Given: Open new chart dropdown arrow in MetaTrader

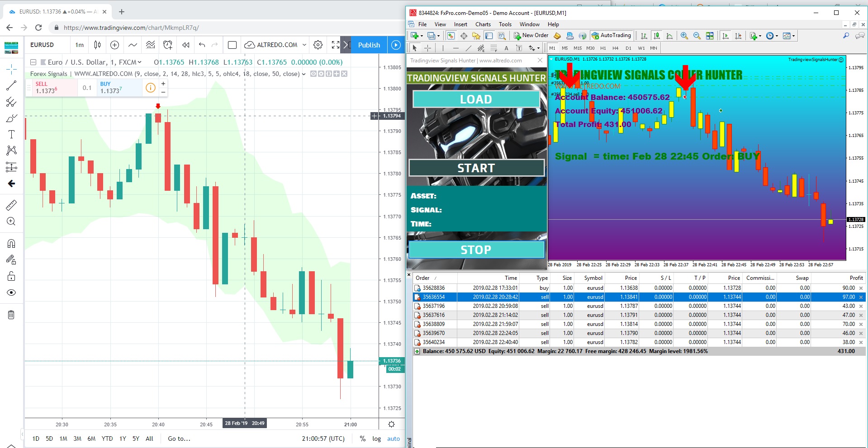Looking at the screenshot, I should [x=422, y=36].
